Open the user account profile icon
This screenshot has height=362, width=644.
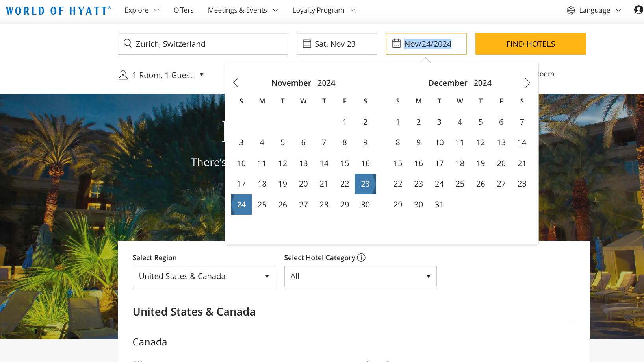tap(638, 10)
